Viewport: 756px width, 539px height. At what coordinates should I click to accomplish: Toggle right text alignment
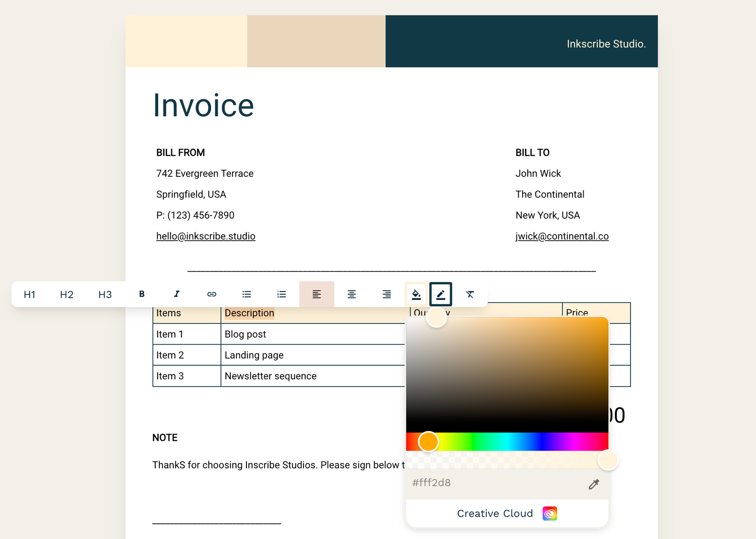[x=386, y=294]
